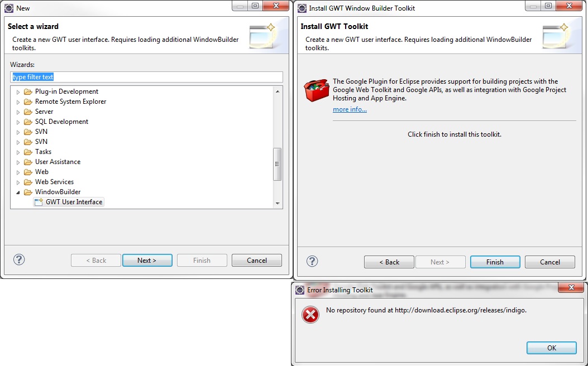Click the greyed Finish button in the New dialog
Viewport: 588px width, 366px height.
pos(202,261)
